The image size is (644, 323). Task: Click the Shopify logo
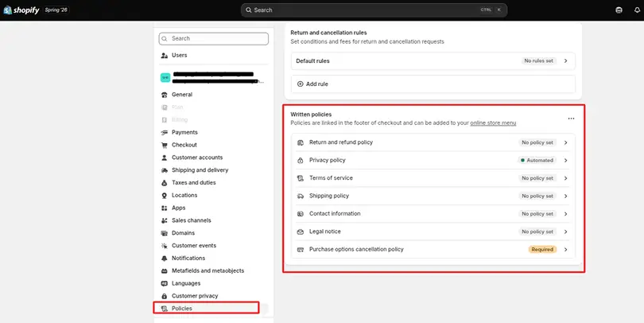coord(21,10)
